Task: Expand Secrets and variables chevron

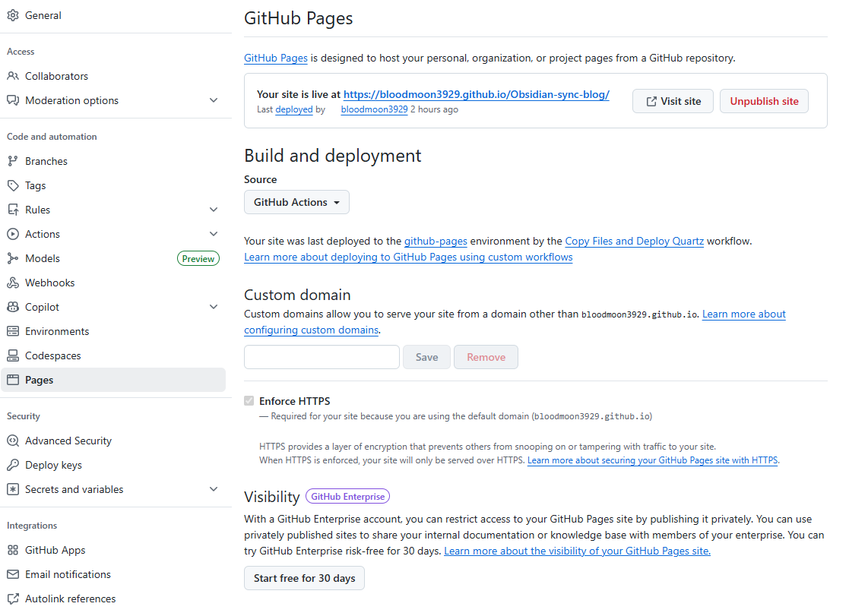Action: [214, 489]
